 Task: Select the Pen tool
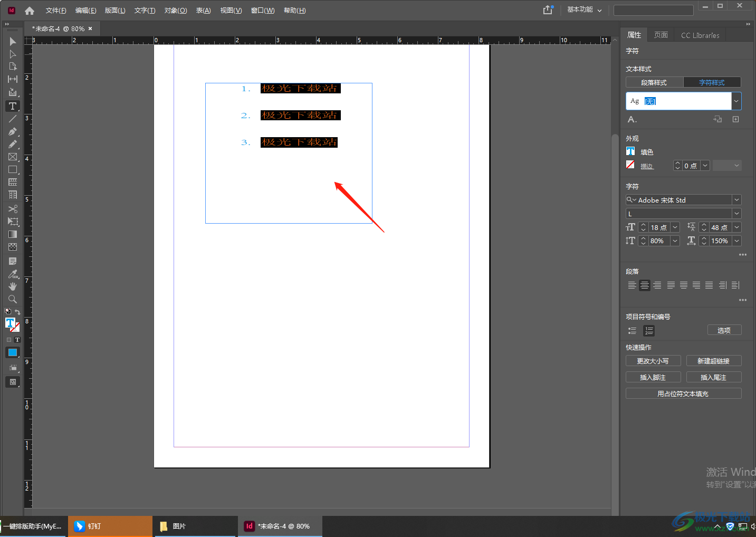[13, 131]
